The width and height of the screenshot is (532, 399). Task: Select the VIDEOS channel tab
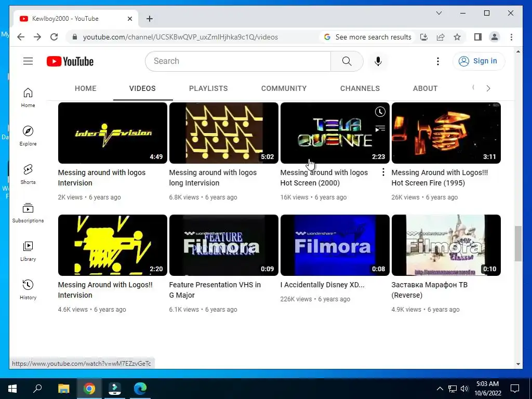pos(142,88)
